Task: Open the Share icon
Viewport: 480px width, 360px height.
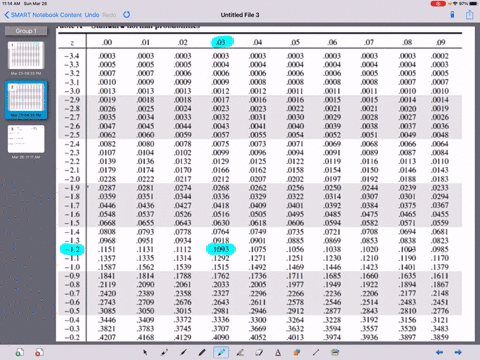Action: [x=470, y=15]
